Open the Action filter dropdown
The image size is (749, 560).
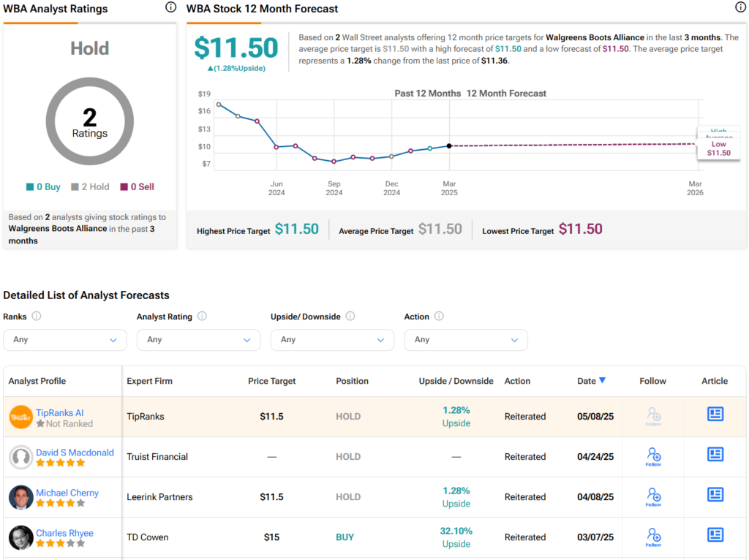pyautogui.click(x=466, y=340)
